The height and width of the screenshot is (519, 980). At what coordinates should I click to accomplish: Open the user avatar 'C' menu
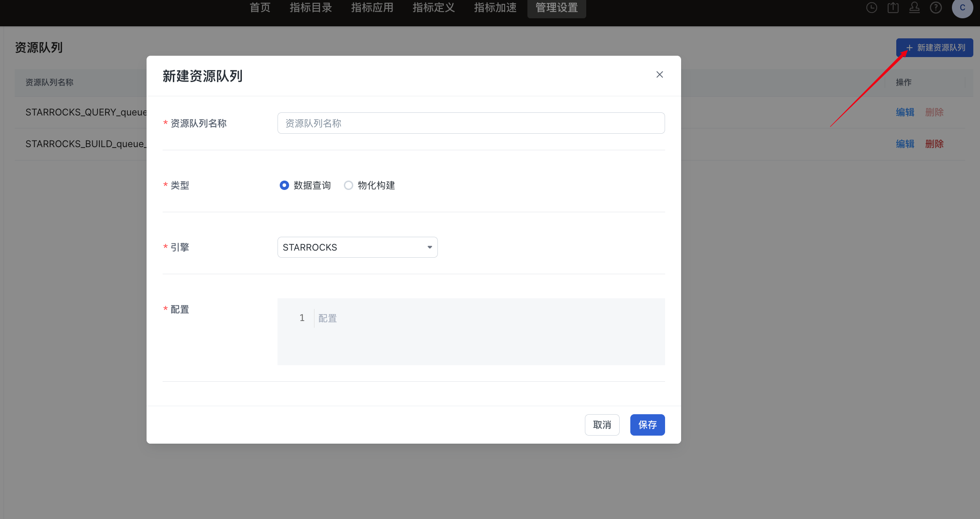[x=962, y=8]
